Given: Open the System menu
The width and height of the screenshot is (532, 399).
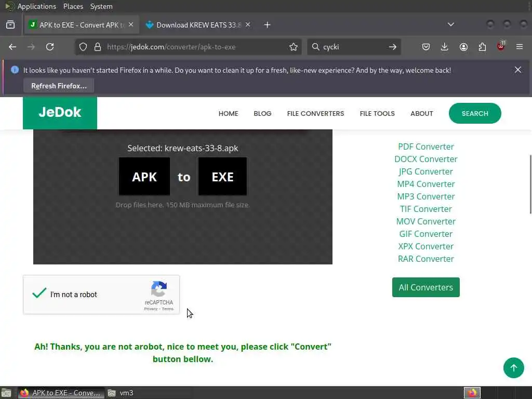Looking at the screenshot, I should [x=101, y=6].
